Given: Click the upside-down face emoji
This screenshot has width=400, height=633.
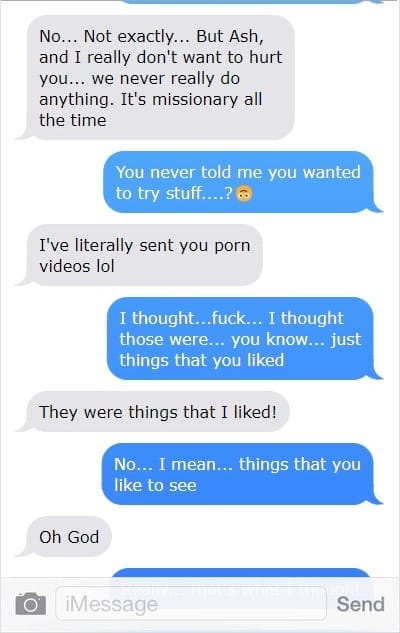Looking at the screenshot, I should [x=244, y=194].
